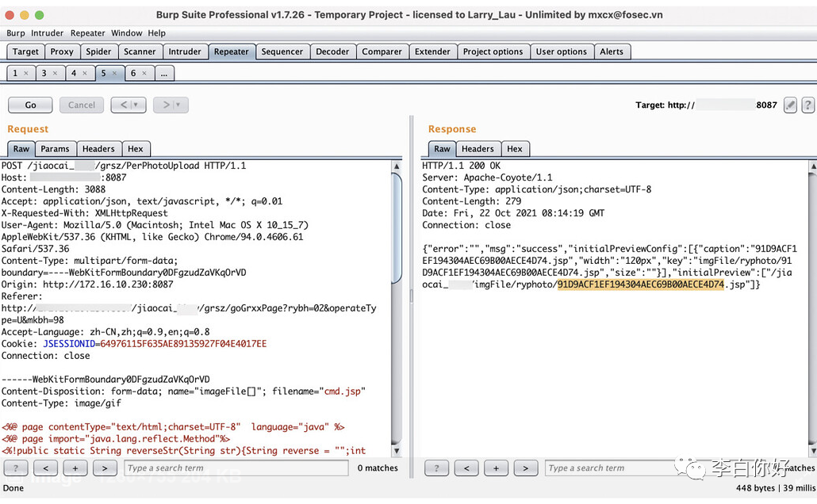The width and height of the screenshot is (817, 504).
Task: Select Repeater tab 6
Action: tap(133, 74)
